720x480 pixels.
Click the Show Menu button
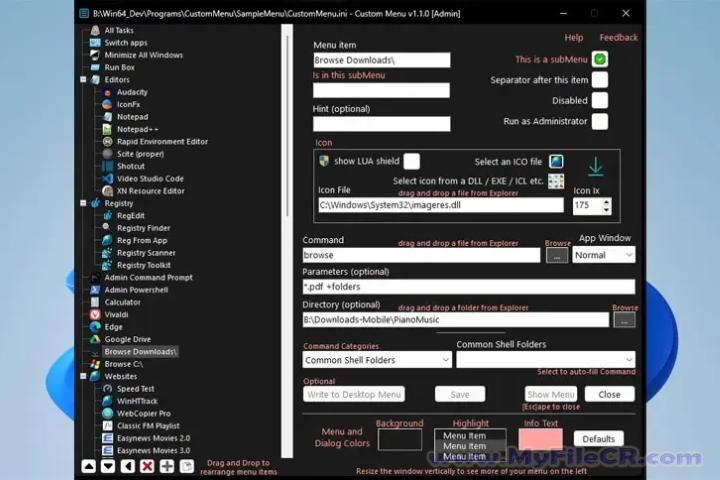pos(551,395)
